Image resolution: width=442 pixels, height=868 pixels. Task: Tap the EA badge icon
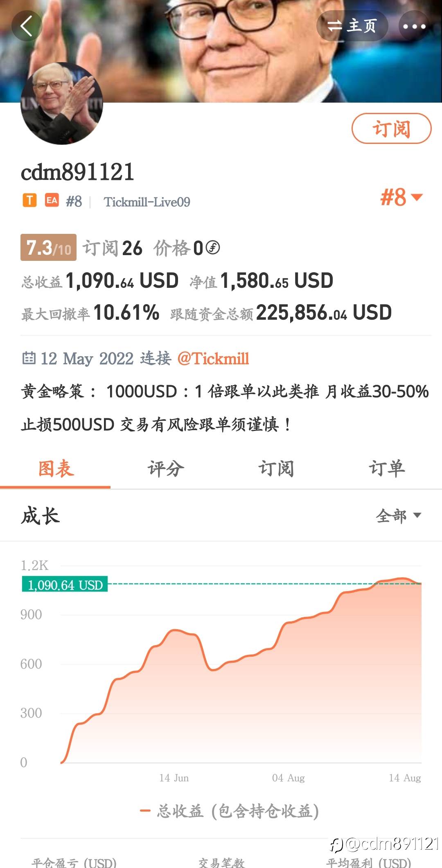tap(52, 200)
